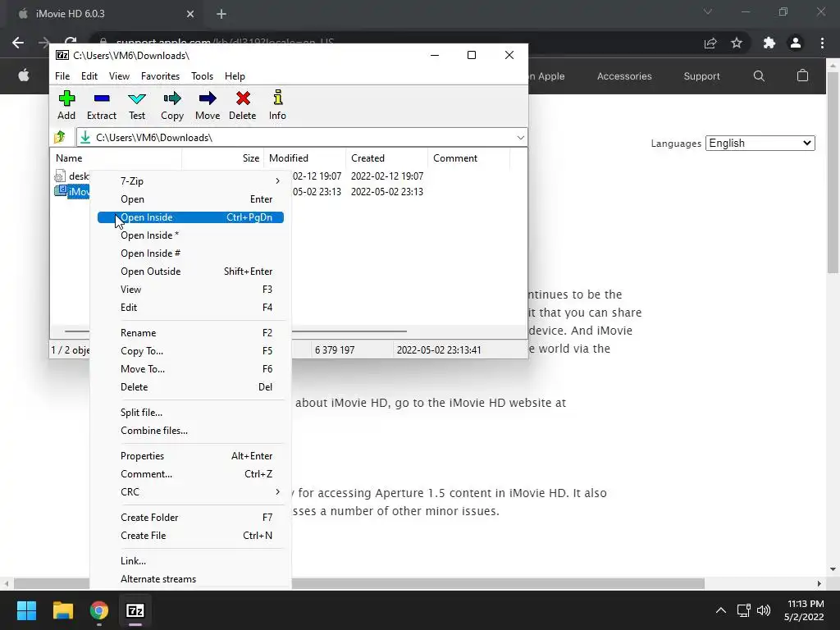This screenshot has height=630, width=840.
Task: Select Move To... in context menu
Action: coord(190,369)
